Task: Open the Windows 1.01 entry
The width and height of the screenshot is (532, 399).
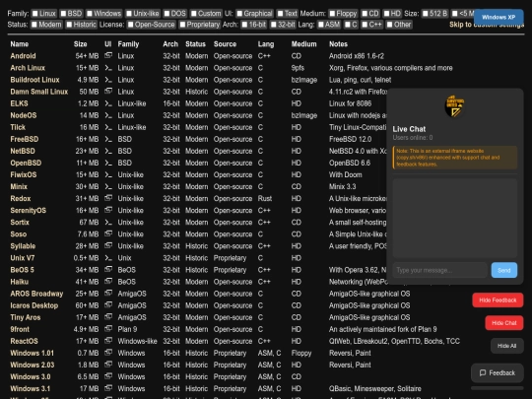Action: [x=32, y=353]
